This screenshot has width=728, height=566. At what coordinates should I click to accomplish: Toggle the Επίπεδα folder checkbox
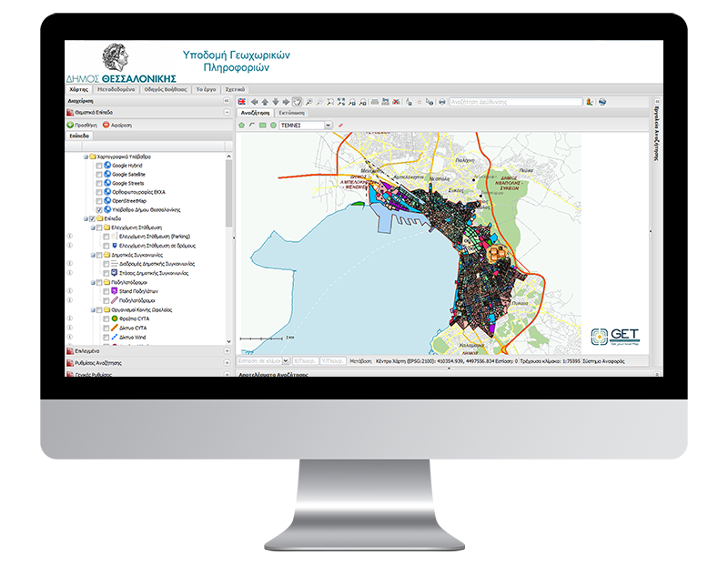(x=92, y=218)
